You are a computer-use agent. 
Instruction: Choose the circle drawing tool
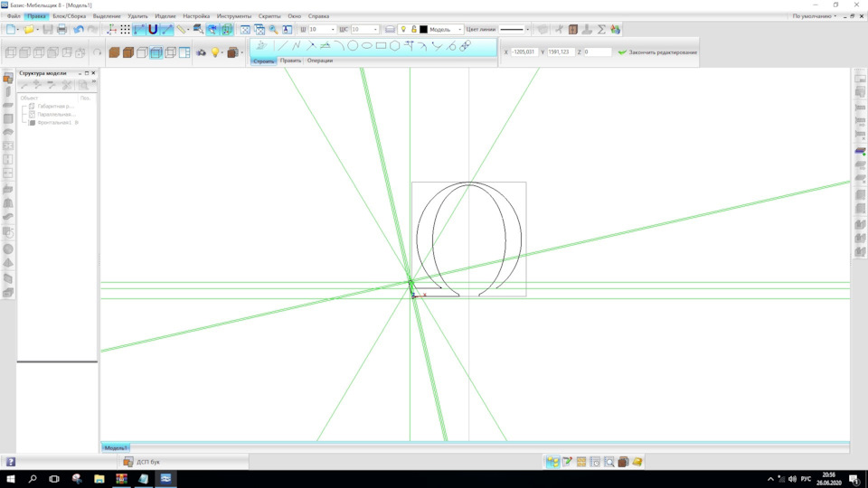[x=353, y=45]
